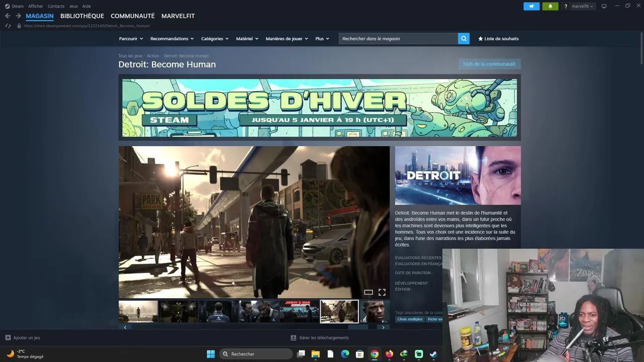Open Task View on the taskbar
Image resolution: width=644 pixels, height=362 pixels.
point(301,354)
